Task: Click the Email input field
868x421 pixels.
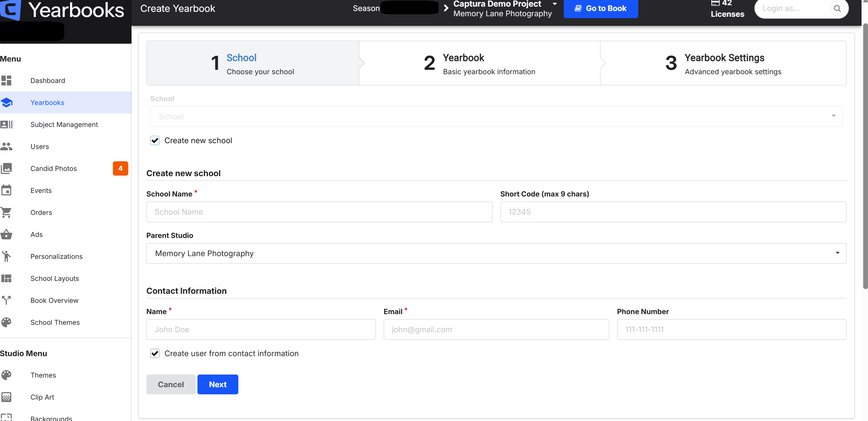Action: coord(496,329)
